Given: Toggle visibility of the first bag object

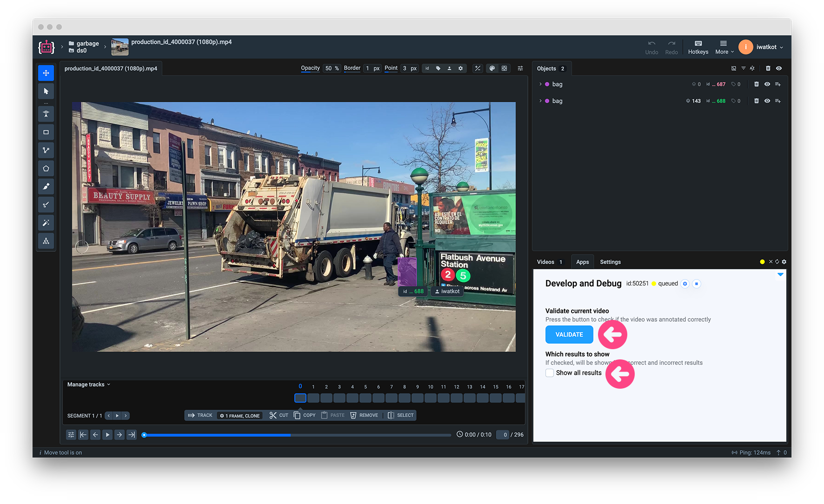Looking at the screenshot, I should [767, 84].
